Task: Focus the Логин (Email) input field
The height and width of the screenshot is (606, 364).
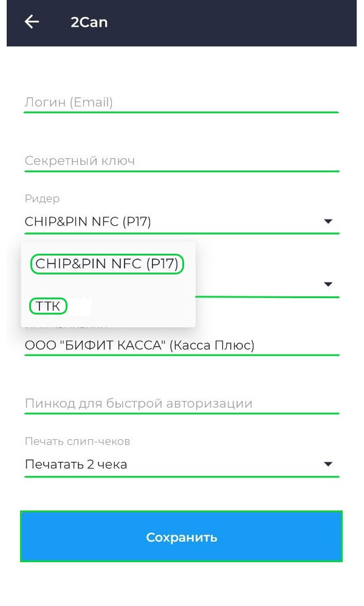Action: (x=182, y=102)
